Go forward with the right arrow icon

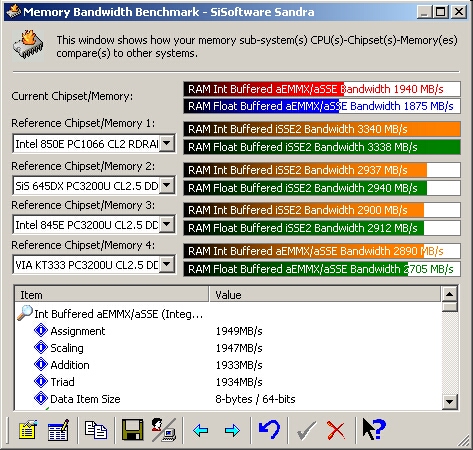coord(232,430)
